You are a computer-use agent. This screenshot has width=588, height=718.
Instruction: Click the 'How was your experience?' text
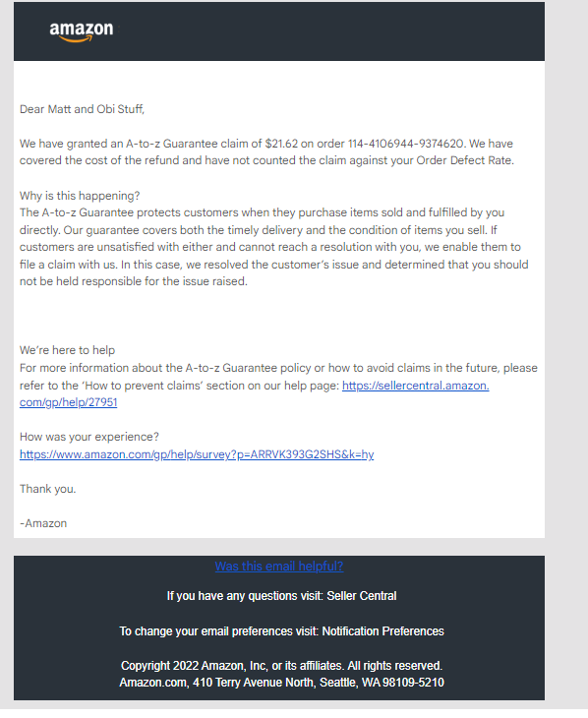(89, 437)
